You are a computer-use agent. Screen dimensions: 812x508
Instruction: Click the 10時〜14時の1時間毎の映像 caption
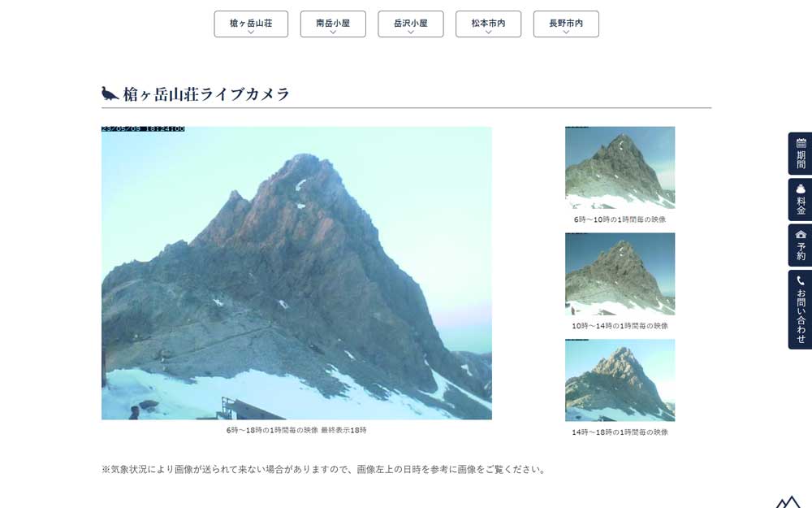(620, 326)
